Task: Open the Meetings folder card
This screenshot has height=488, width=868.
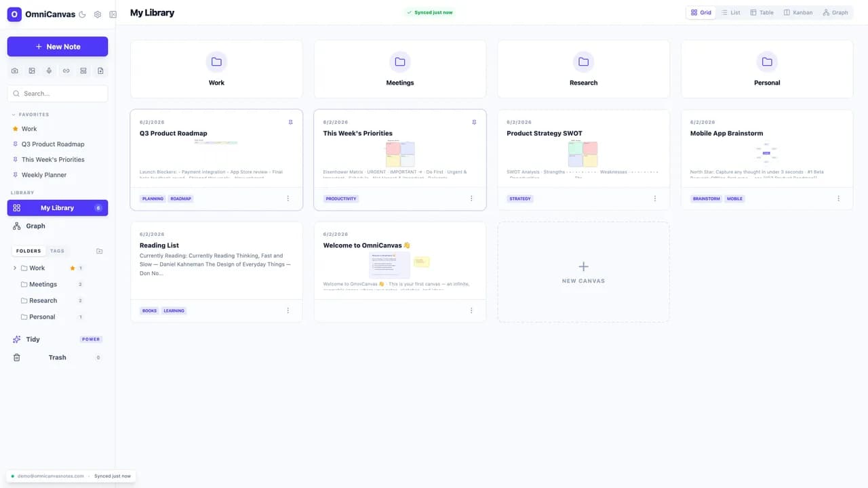Action: tap(400, 69)
